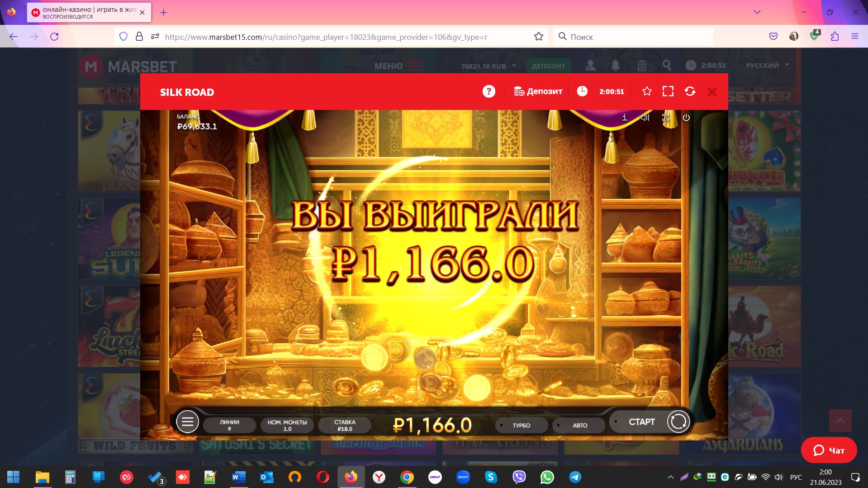Open the Windows notification center
This screenshot has height=488, width=868.
coord(855,477)
